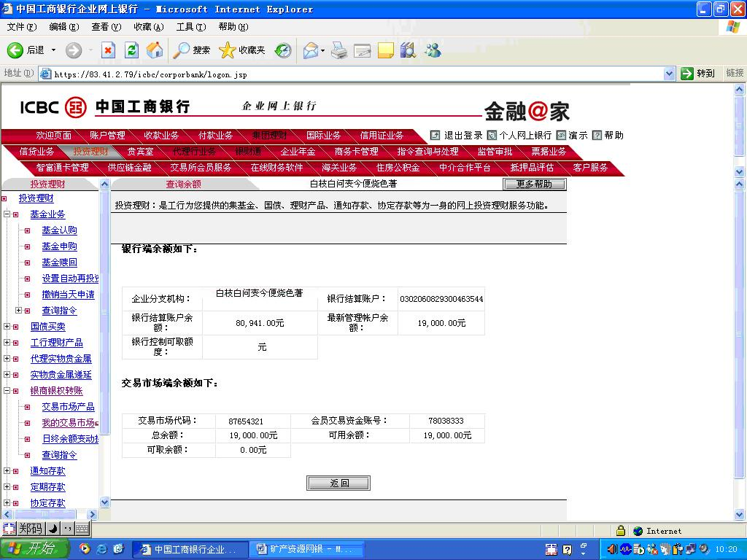Open the 搜索 search toolbar button

192,50
